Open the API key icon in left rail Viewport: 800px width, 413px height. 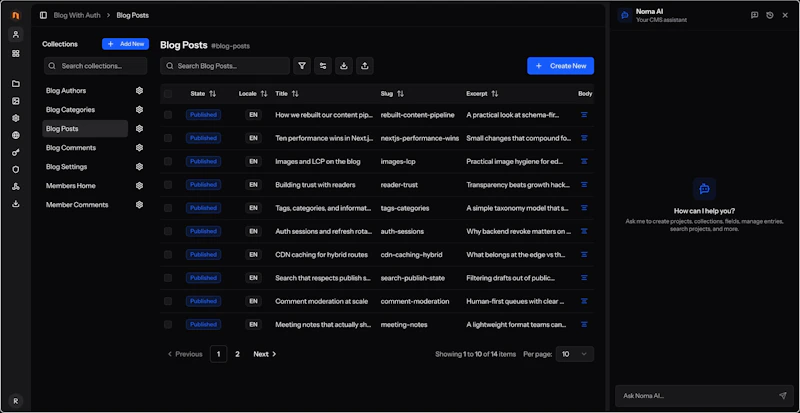(x=16, y=153)
